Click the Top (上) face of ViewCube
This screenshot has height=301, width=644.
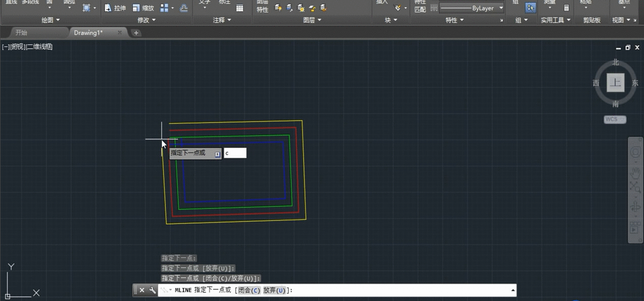[x=615, y=83]
